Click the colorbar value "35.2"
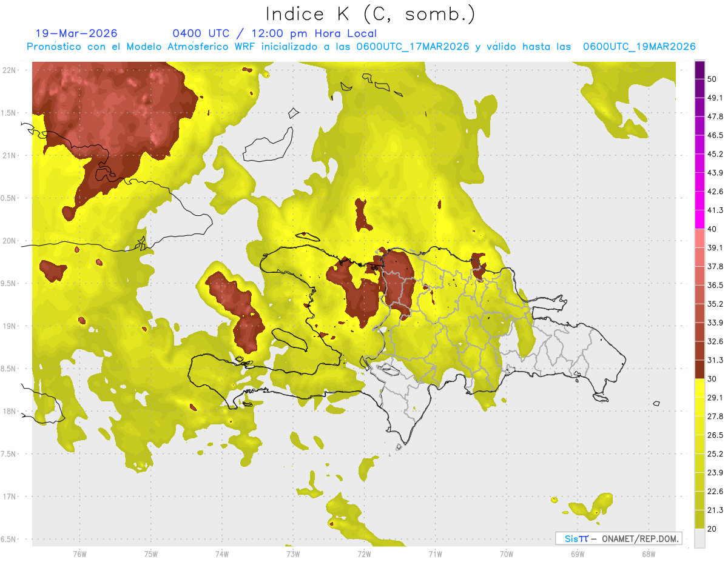This screenshot has height=562, width=728. pos(715,304)
